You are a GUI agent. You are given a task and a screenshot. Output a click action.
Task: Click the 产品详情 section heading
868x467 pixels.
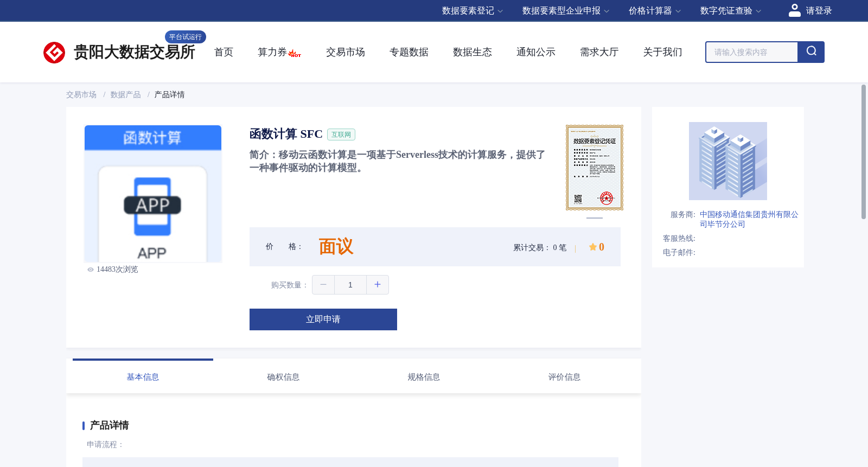point(110,425)
